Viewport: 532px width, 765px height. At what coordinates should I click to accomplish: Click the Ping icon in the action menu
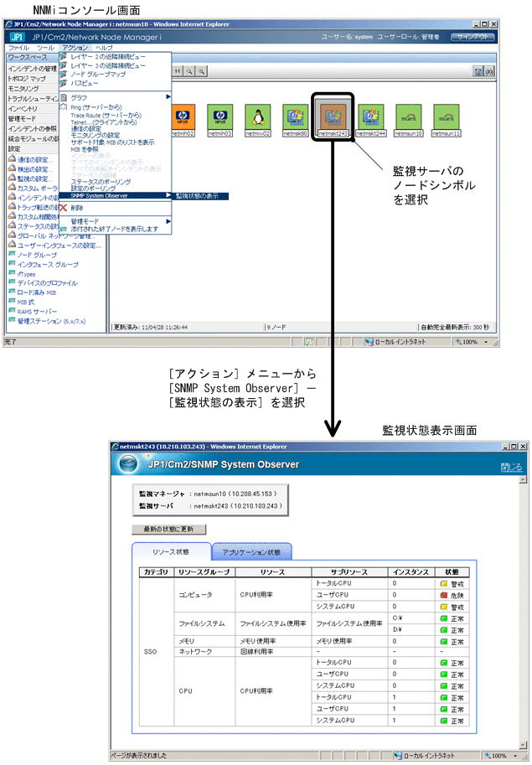(64, 106)
